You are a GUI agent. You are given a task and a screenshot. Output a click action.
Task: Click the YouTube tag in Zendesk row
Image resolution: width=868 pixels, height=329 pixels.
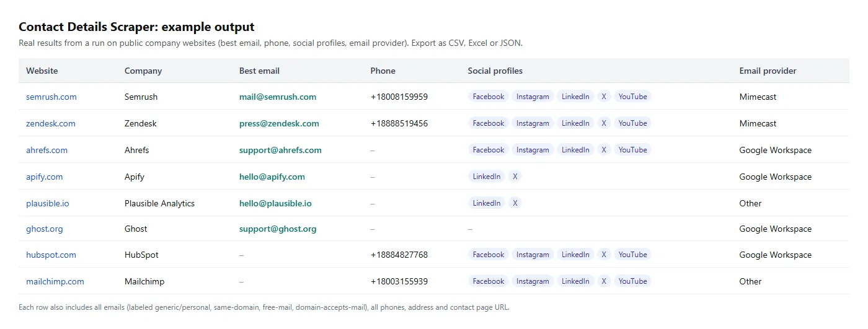click(x=632, y=123)
